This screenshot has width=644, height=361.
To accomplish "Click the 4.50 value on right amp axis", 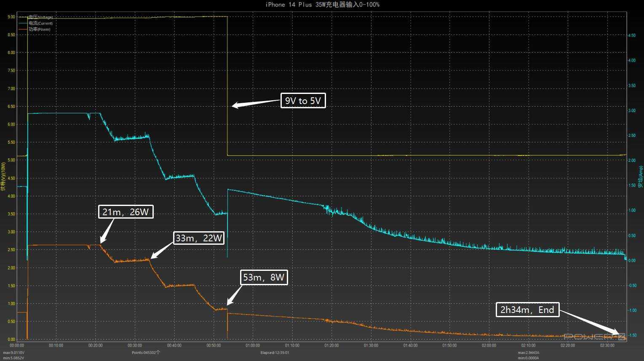I will pos(632,36).
